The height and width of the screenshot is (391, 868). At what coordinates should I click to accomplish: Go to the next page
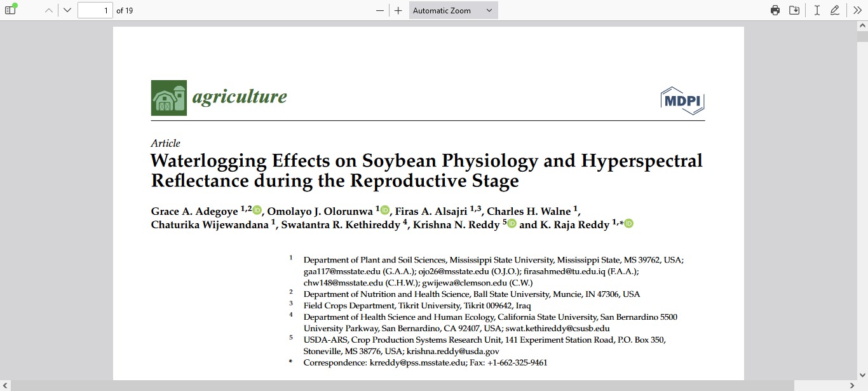coord(67,10)
